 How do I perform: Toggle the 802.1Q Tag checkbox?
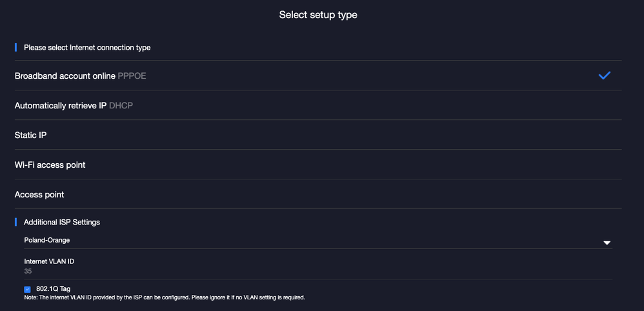coord(27,290)
